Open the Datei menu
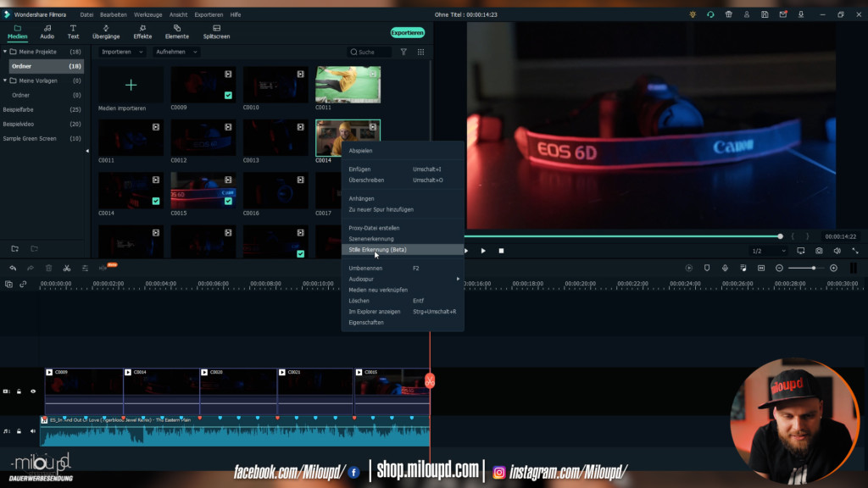Screen dimensions: 868x488 tap(86, 15)
